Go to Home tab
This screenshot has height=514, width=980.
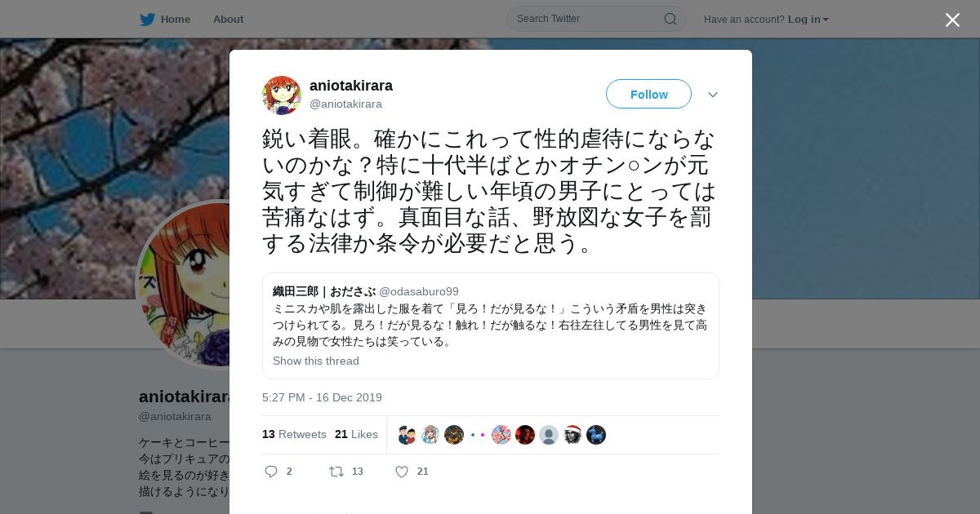coord(176,20)
